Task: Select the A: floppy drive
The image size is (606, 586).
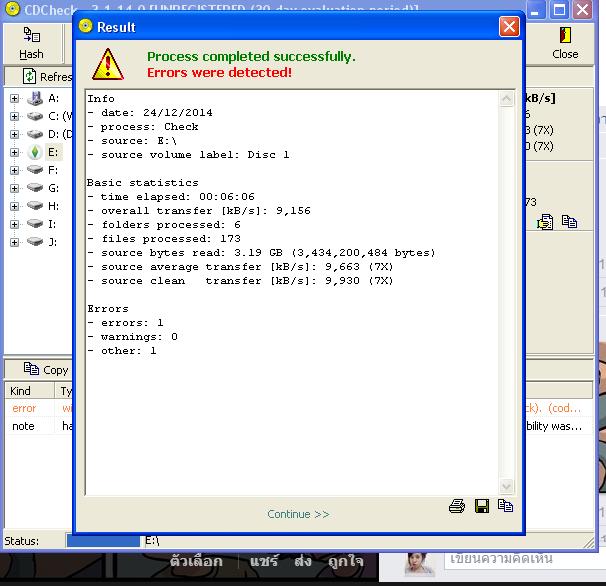Action: 35,98
